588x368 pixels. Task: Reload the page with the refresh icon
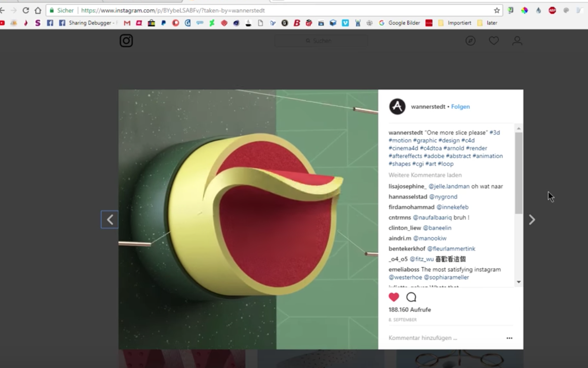26,10
